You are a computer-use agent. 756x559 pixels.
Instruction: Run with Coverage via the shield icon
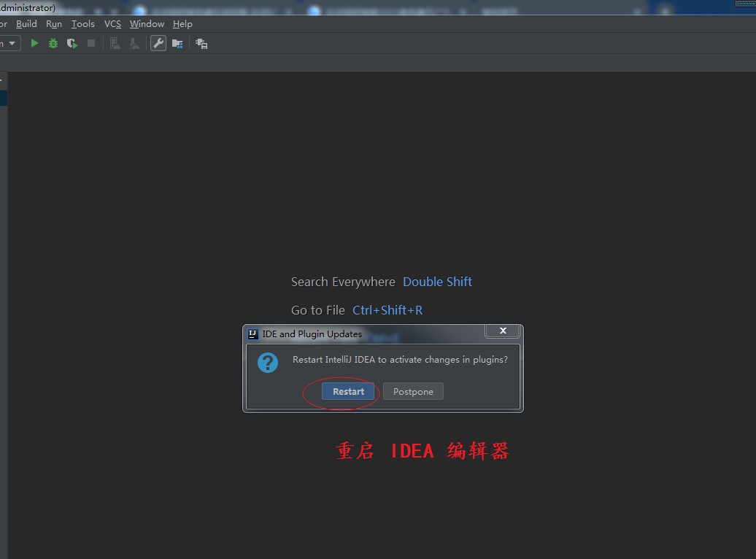point(72,43)
